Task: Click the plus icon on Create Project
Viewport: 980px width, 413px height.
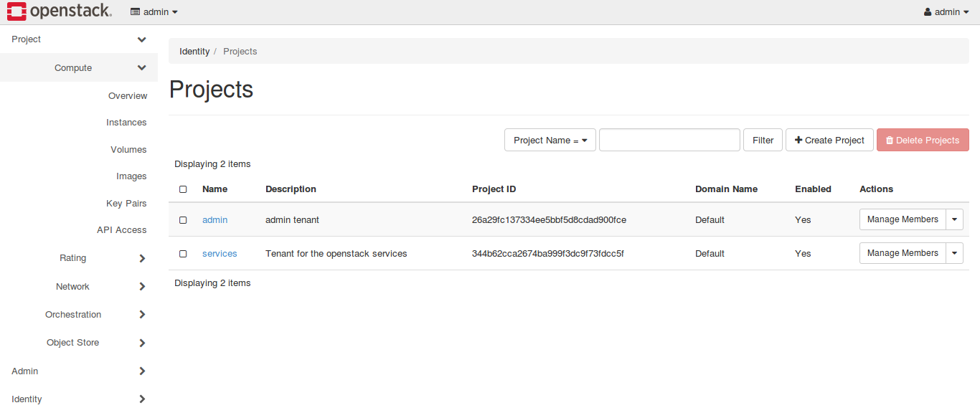Action: [798, 140]
